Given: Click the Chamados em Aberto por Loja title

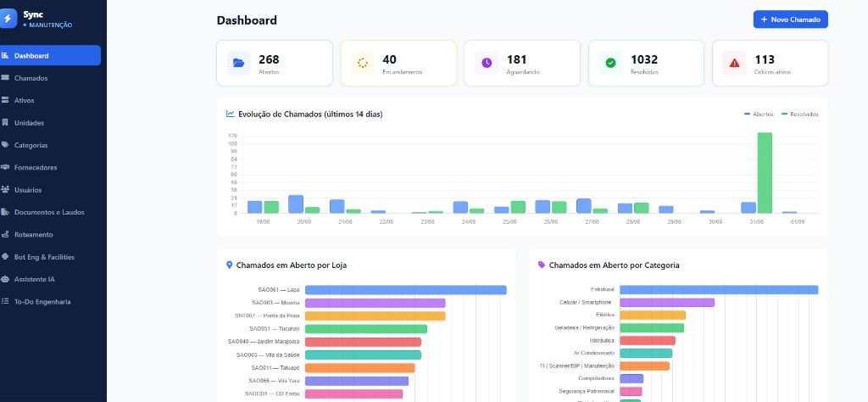Looking at the screenshot, I should tap(292, 265).
